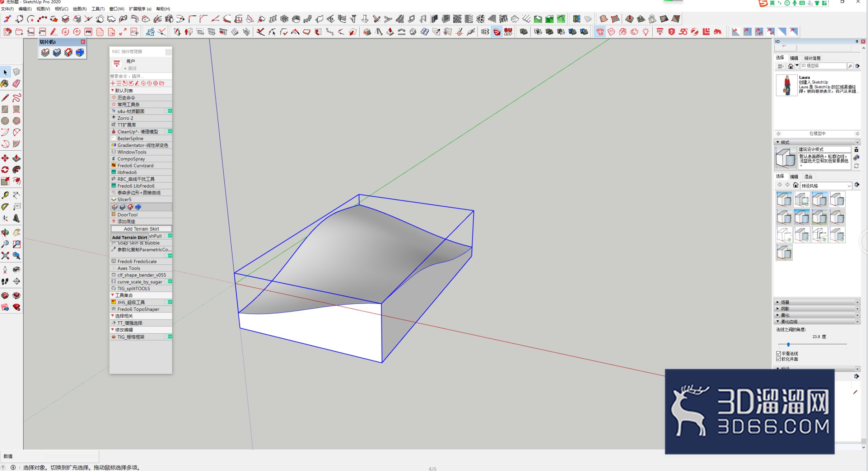Open the 窗口(W) menu
868x471 pixels.
[x=117, y=9]
